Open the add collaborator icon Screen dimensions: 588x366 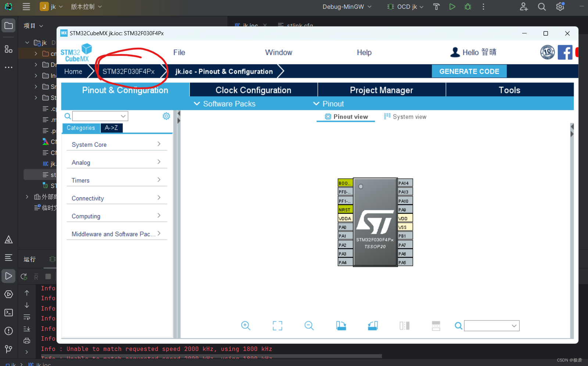pyautogui.click(x=524, y=7)
